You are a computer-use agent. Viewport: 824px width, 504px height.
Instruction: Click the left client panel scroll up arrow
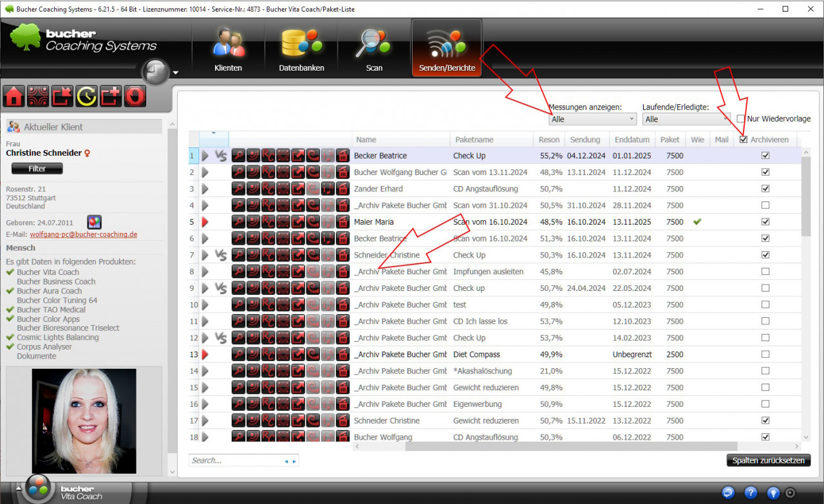click(x=172, y=124)
